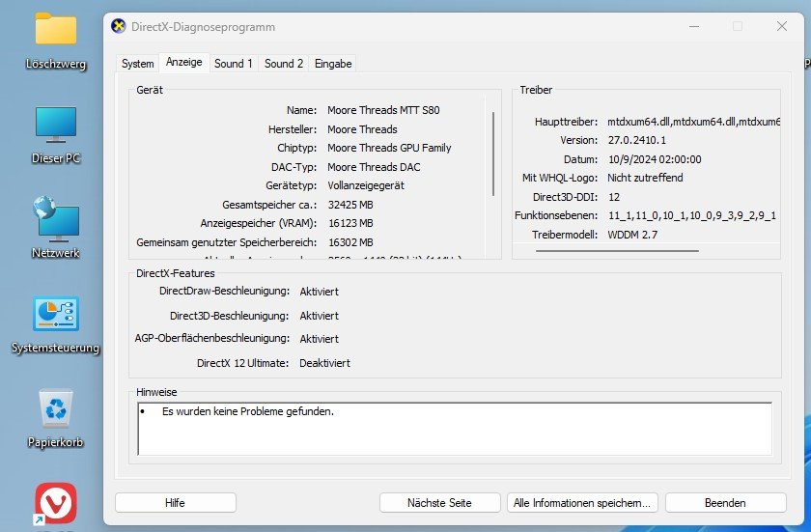The height and width of the screenshot is (532, 811).
Task: Click the DirectX title bar icon
Action: coord(119,26)
